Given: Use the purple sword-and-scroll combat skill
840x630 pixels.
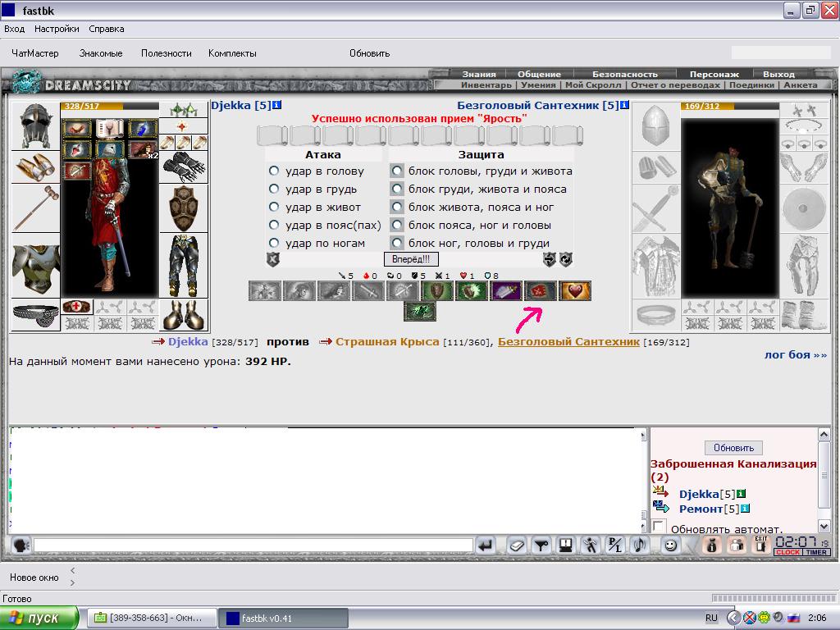Looking at the screenshot, I should coord(506,291).
